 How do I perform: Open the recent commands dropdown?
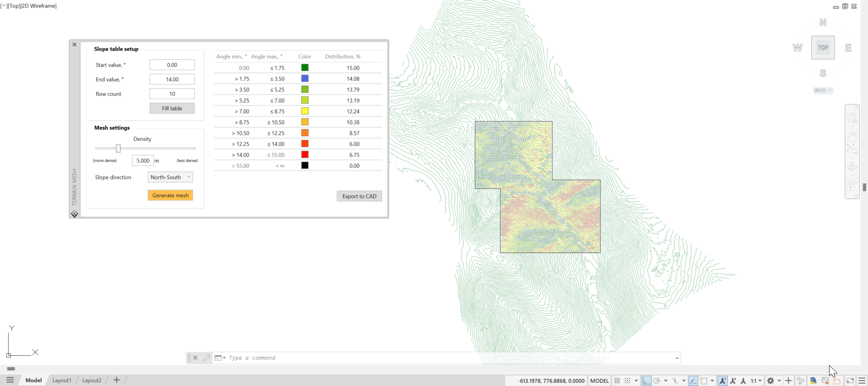(x=220, y=358)
